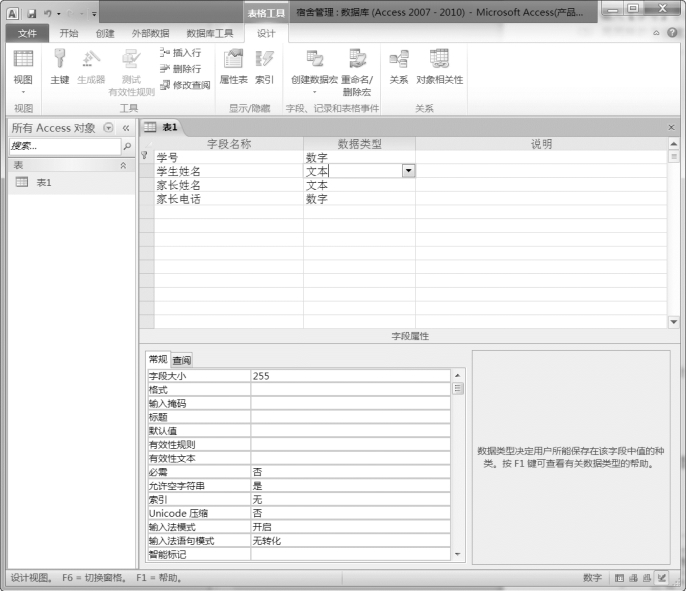Click the Undo icon in quick access toolbar
686x591 pixels.
[x=47, y=14]
